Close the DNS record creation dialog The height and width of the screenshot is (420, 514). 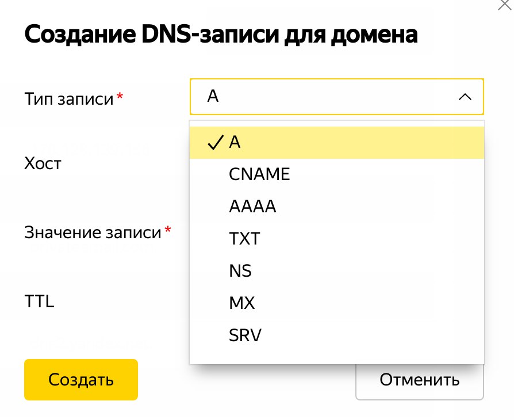[505, 5]
